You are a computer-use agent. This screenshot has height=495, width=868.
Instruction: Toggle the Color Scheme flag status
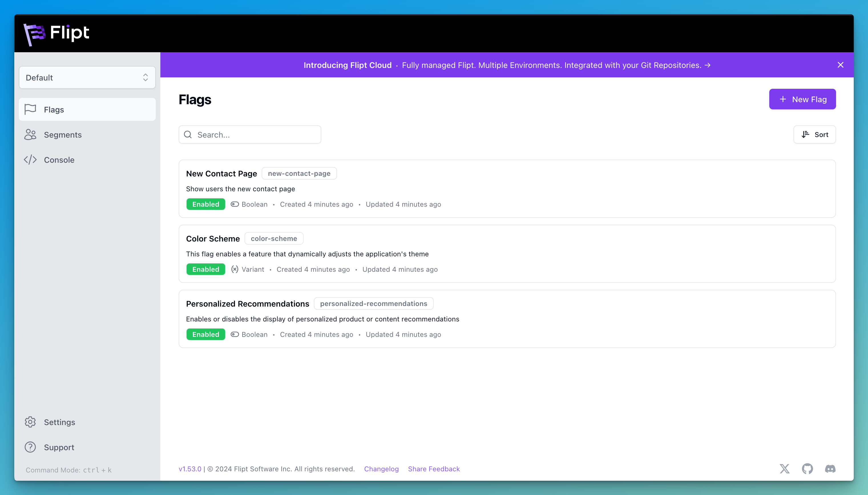coord(206,269)
